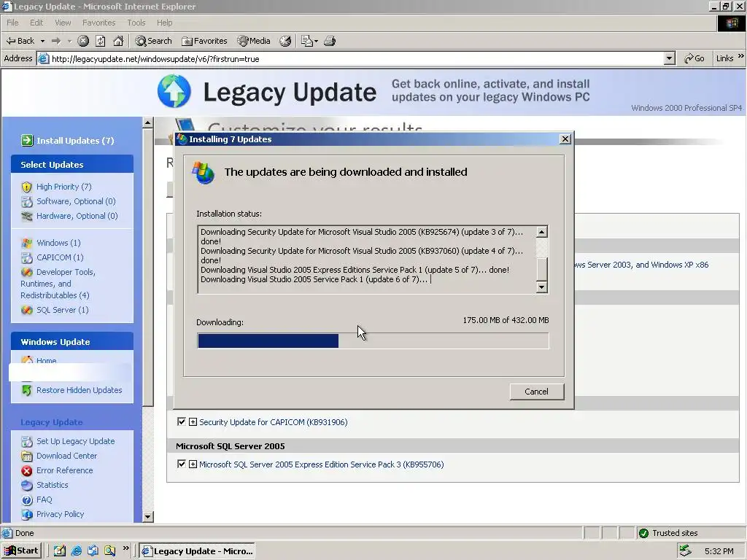Screen dimensions: 747x560
Task: Select Software, Optional (0)
Action: coord(76,201)
